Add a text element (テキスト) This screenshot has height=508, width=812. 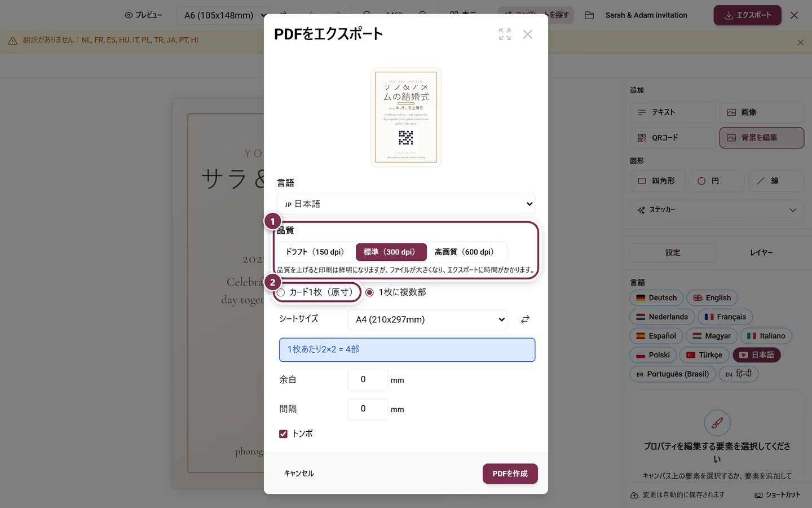(672, 112)
